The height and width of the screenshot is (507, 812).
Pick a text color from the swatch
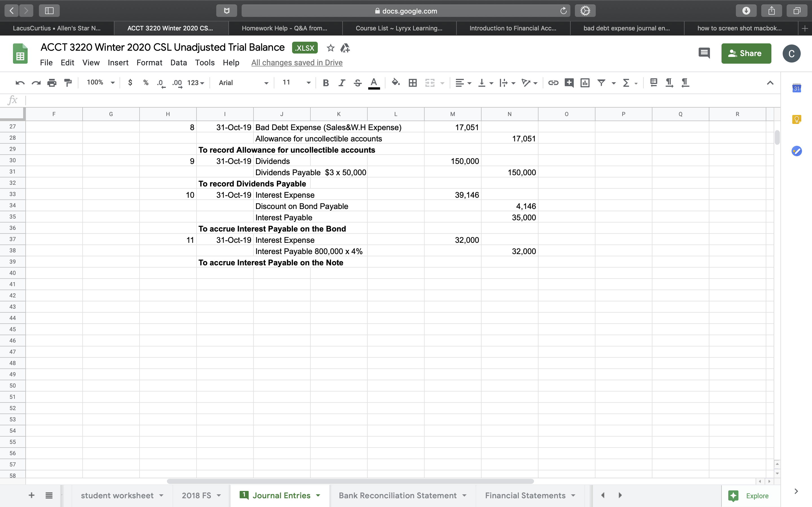point(374,83)
